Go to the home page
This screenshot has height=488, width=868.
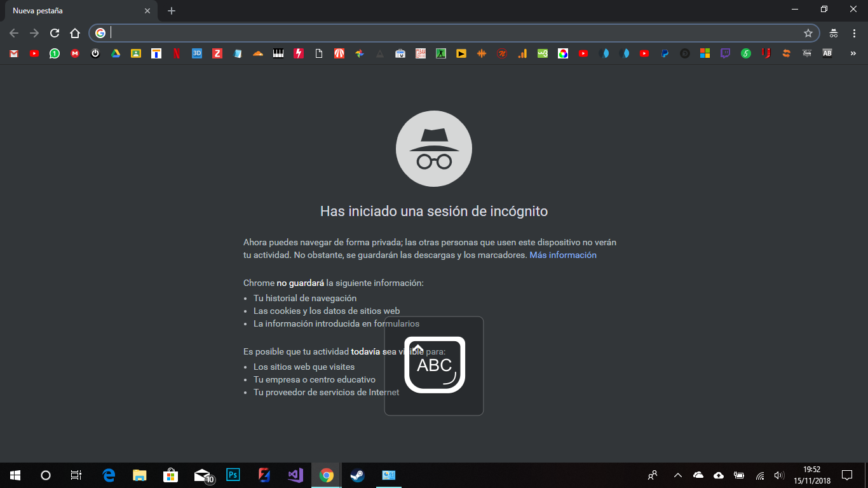75,33
